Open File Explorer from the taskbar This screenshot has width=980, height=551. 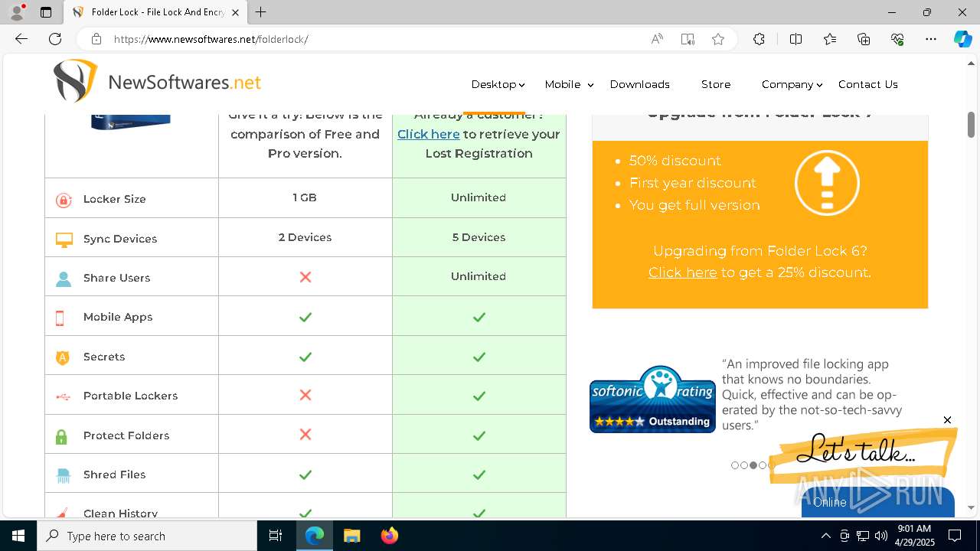(x=351, y=536)
